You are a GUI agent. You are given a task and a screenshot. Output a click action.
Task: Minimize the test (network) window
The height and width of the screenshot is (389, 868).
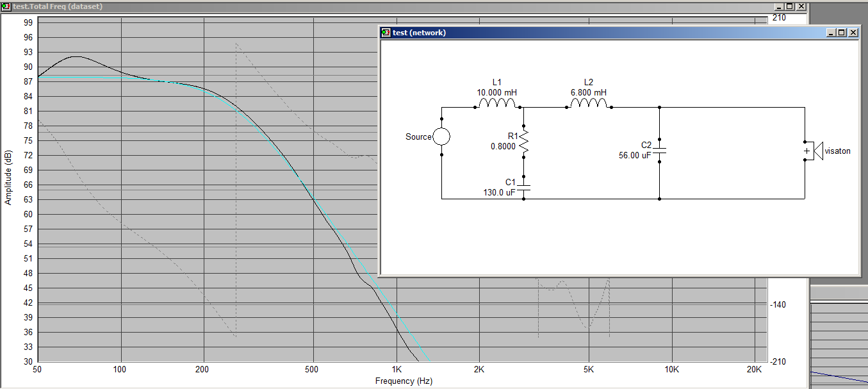[x=831, y=33]
